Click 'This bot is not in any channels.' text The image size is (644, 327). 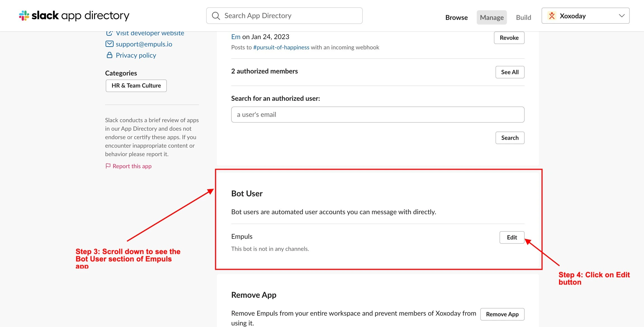coord(270,249)
